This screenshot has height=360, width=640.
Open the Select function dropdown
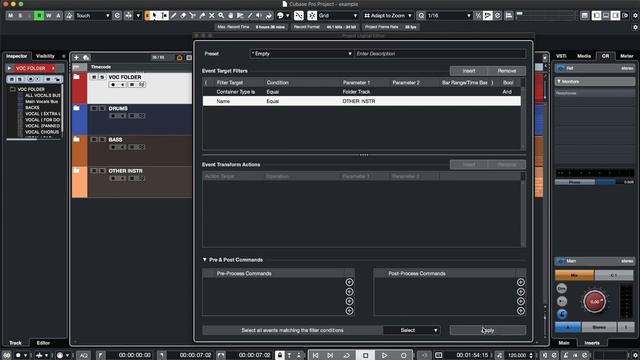click(x=411, y=330)
